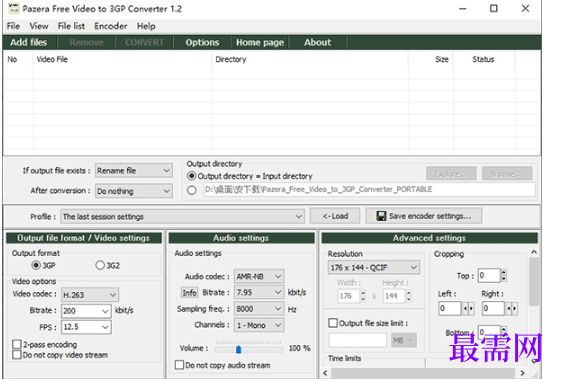Open the File menu

click(x=13, y=26)
